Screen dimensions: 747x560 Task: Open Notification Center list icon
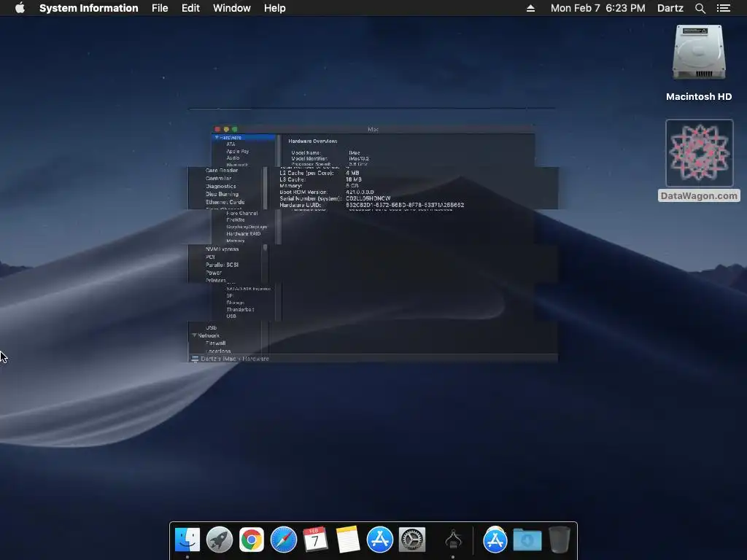(724, 8)
